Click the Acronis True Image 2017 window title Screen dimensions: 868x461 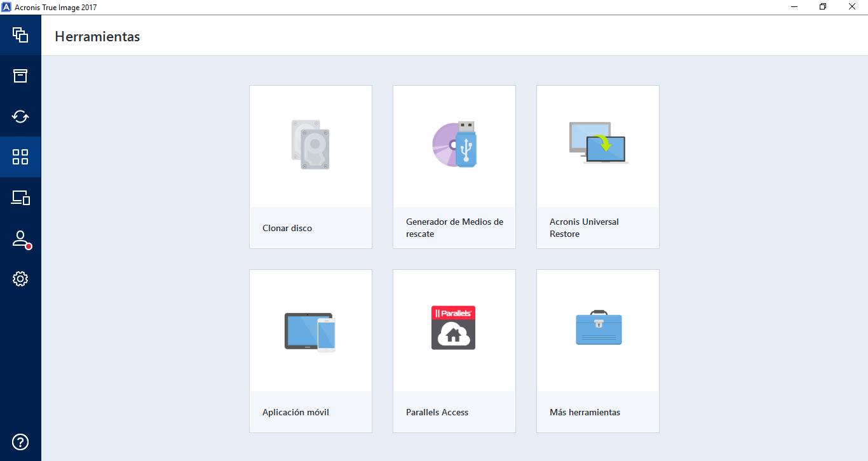click(56, 8)
